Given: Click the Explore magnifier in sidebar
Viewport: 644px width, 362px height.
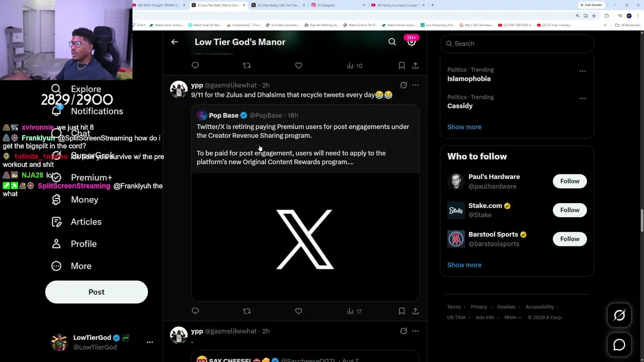Looking at the screenshot, I should click(56, 89).
